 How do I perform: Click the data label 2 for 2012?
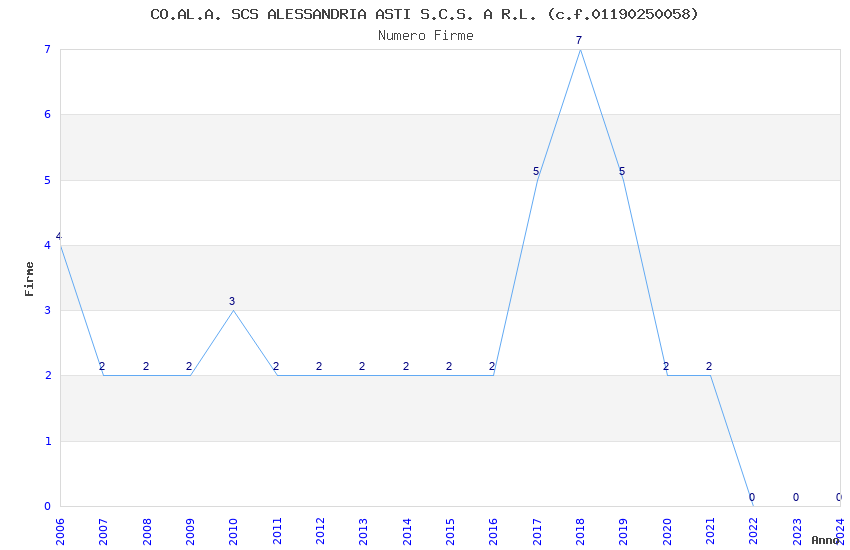[x=319, y=366]
